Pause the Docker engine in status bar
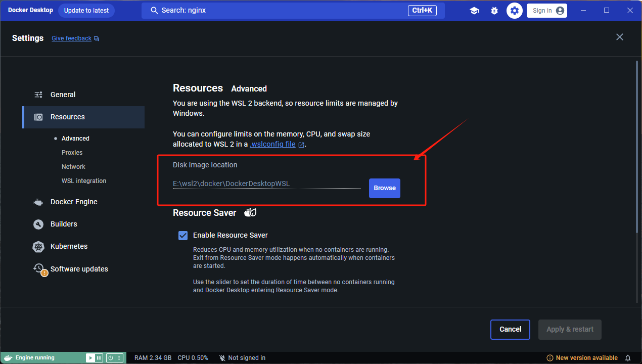 [x=99, y=357]
